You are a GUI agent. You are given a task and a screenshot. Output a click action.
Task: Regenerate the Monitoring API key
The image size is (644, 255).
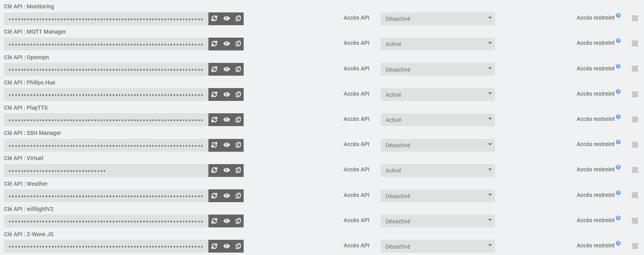[214, 18]
